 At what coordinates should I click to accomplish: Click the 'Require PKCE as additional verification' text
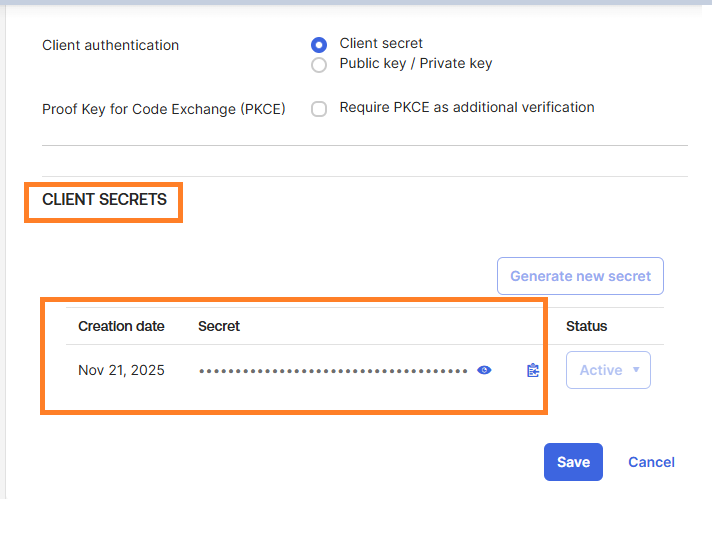pyautogui.click(x=467, y=107)
